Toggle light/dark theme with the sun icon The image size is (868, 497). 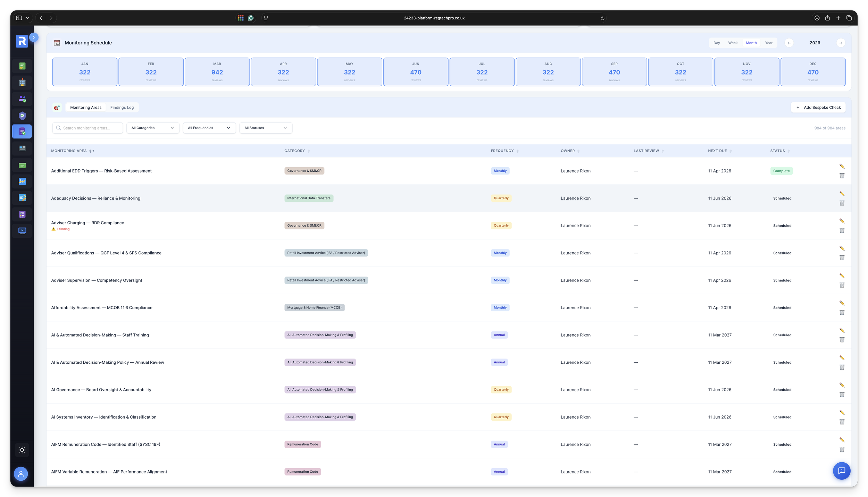point(22,450)
